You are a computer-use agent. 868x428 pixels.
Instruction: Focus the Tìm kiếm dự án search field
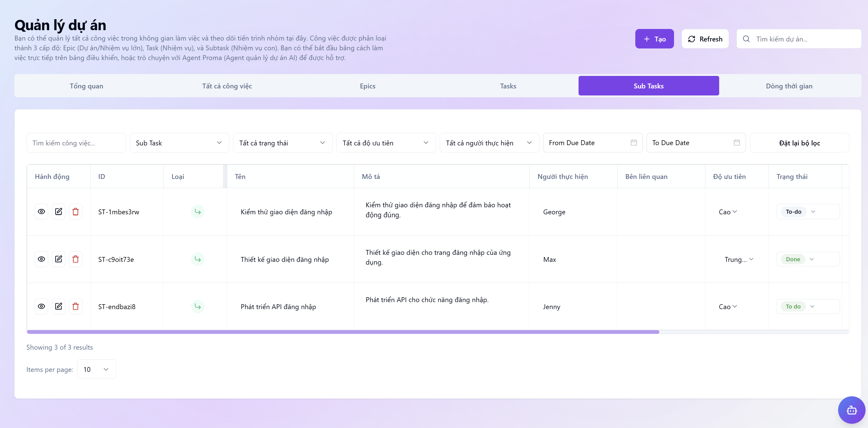(x=798, y=39)
